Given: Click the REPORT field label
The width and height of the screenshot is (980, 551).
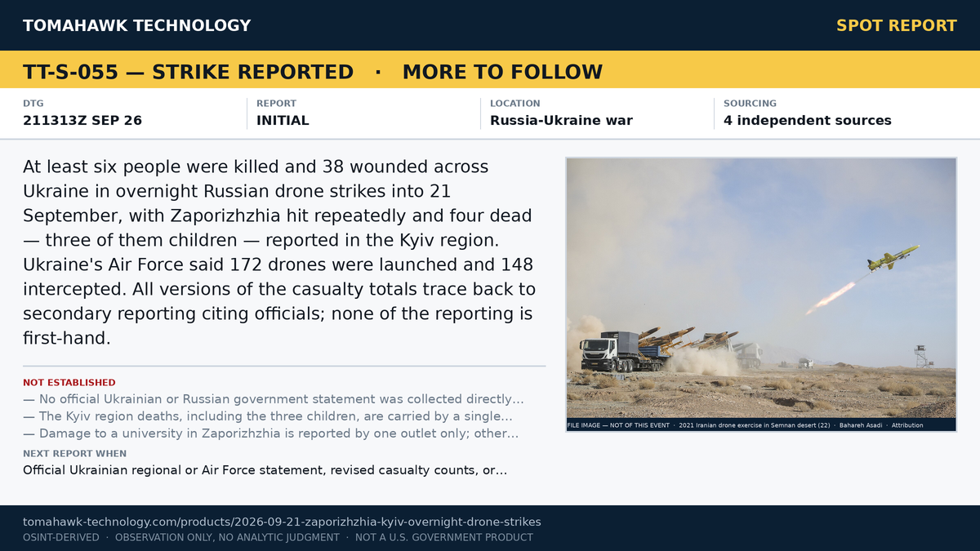Looking at the screenshot, I should [x=276, y=104].
